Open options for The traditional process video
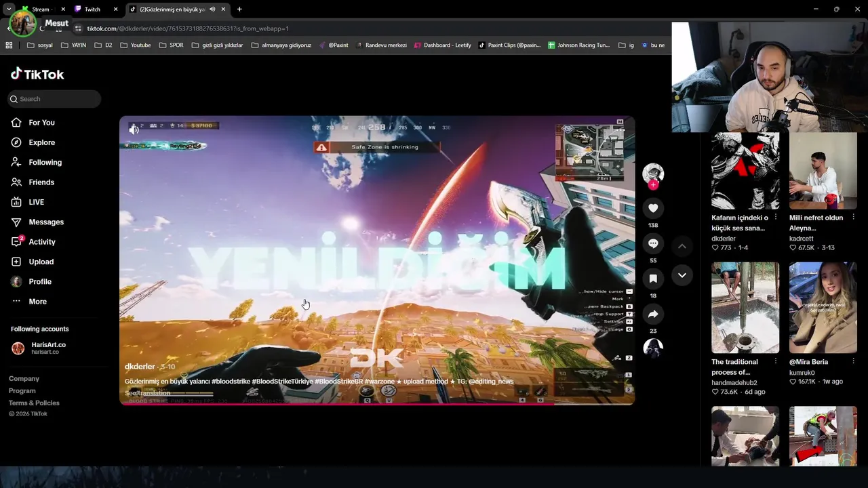This screenshot has height=488, width=868. click(776, 362)
